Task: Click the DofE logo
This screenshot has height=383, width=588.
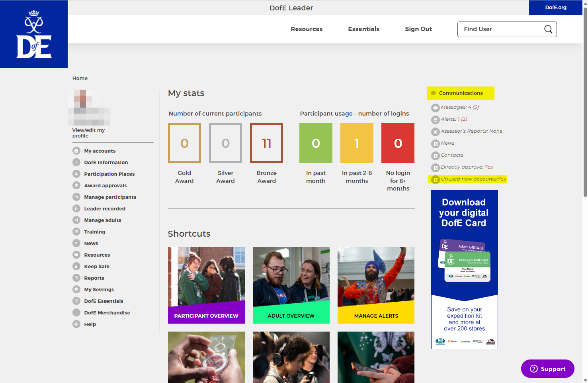Action: [34, 34]
